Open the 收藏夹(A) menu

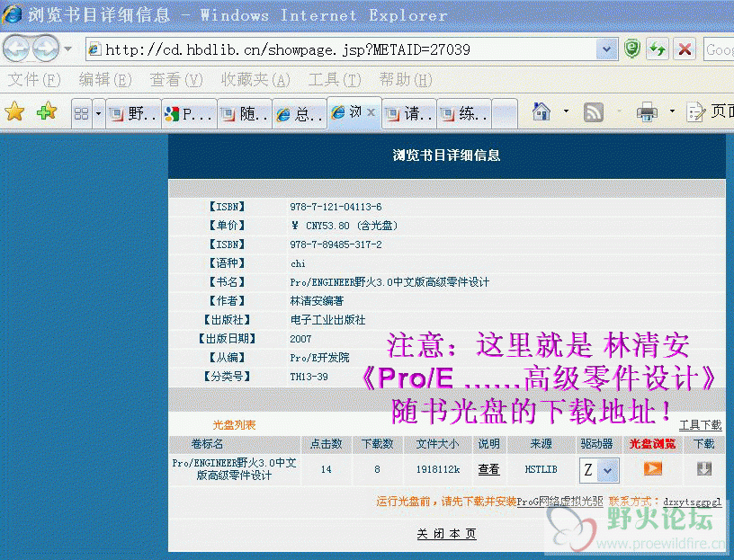(x=255, y=80)
